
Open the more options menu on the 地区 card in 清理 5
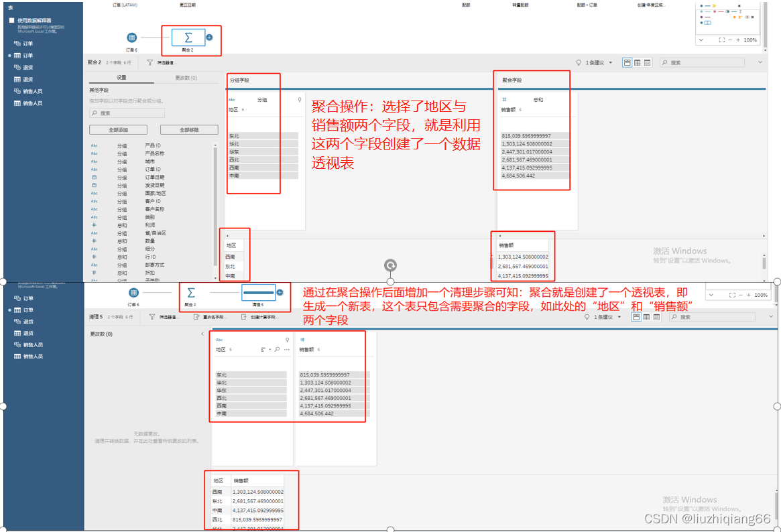coord(286,349)
